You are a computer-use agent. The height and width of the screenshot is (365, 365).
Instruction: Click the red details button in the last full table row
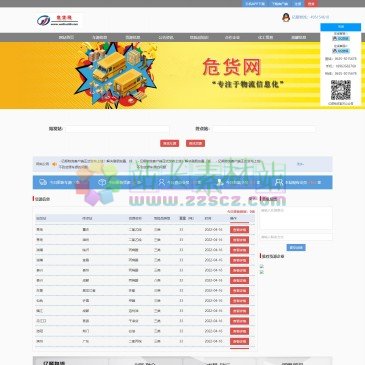pos(239,341)
